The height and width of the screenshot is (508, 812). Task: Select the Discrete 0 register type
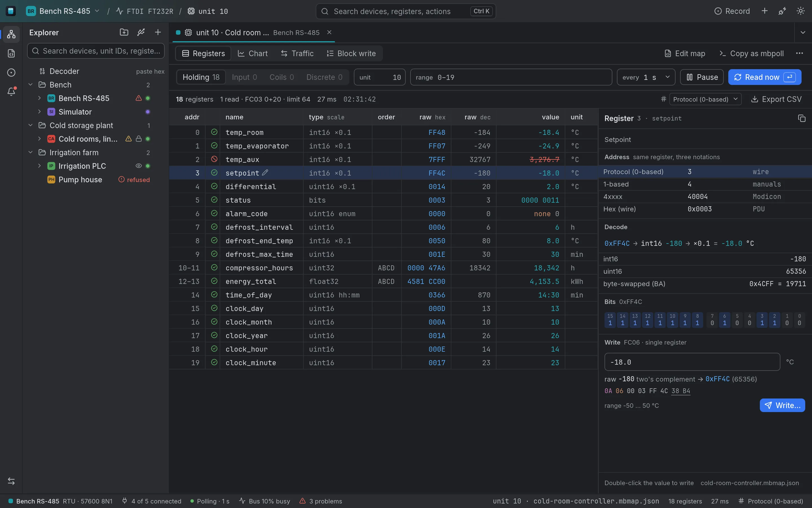point(324,77)
